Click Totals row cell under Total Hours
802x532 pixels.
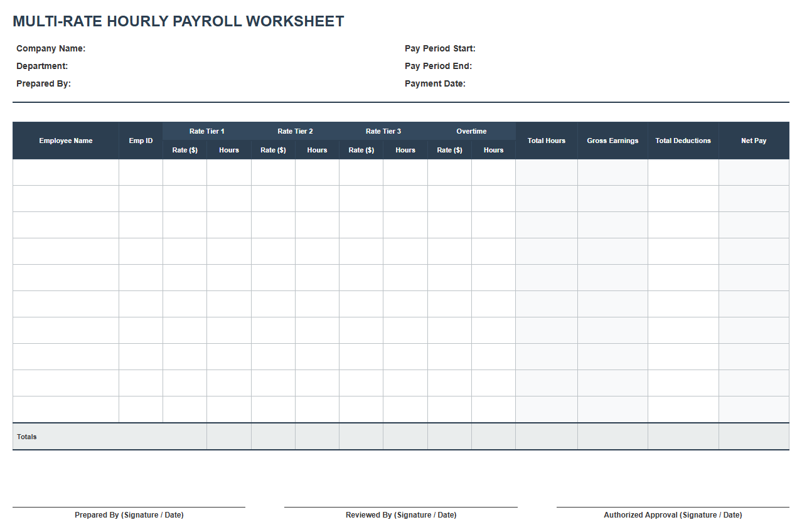(547, 437)
